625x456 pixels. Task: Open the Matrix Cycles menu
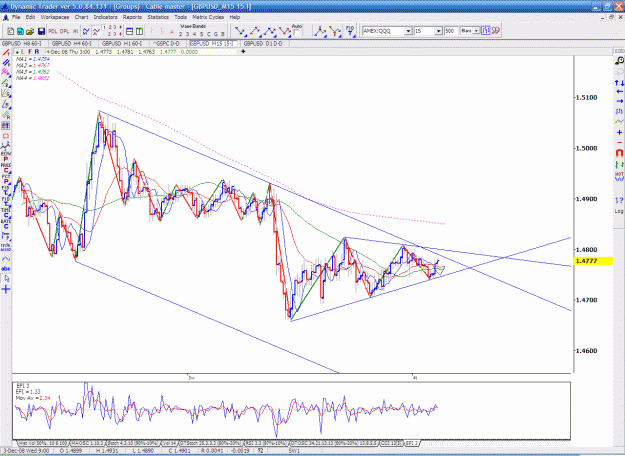208,17
